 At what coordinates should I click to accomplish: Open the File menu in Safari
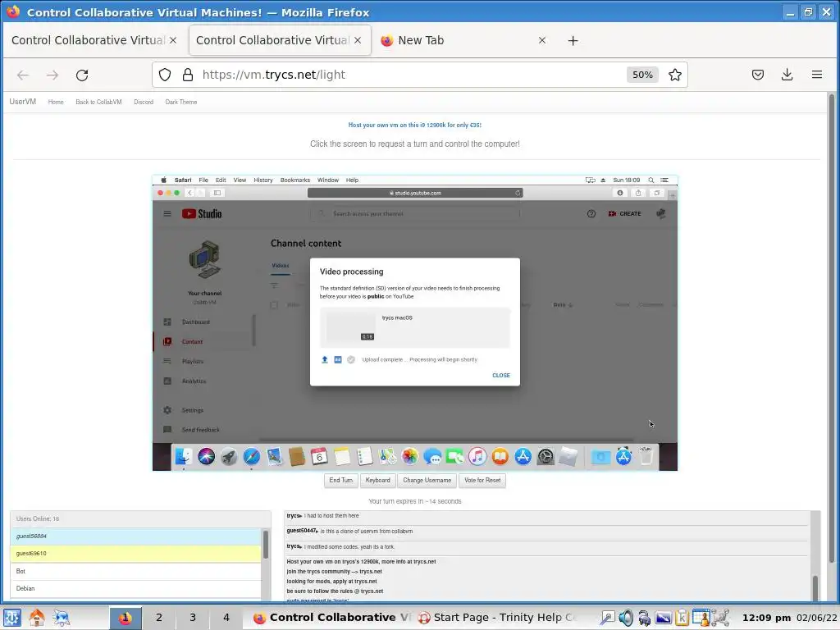point(203,180)
